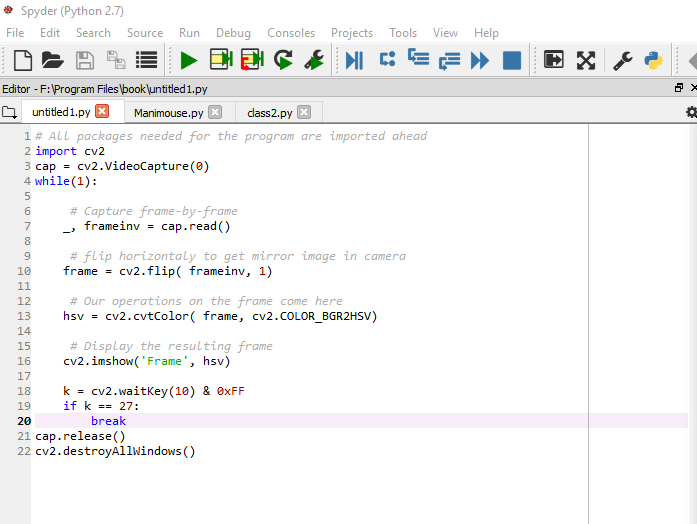
Task: Click the editor path title 'untitled1.py'
Action: (x=178, y=89)
